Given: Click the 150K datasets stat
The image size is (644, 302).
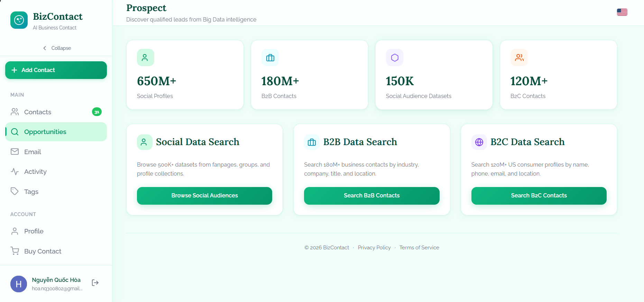Looking at the screenshot, I should (x=400, y=81).
